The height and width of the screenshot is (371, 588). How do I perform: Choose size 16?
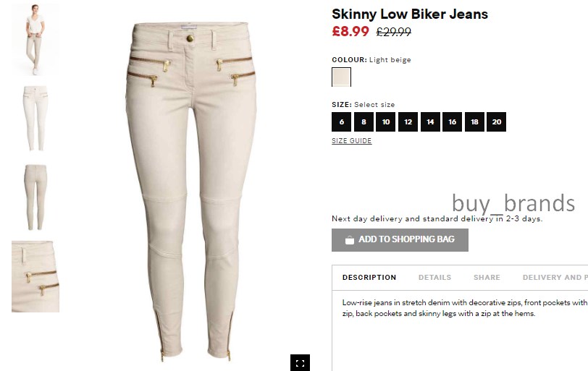tap(453, 121)
